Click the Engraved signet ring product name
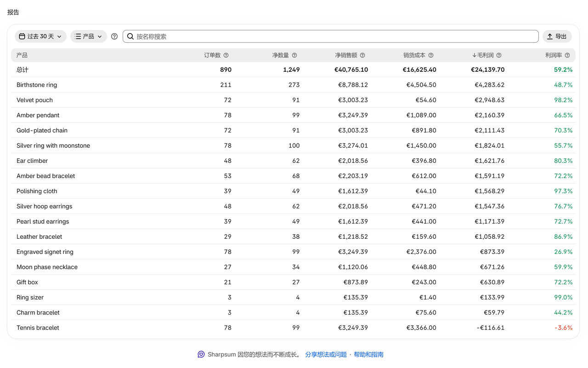 coord(45,252)
